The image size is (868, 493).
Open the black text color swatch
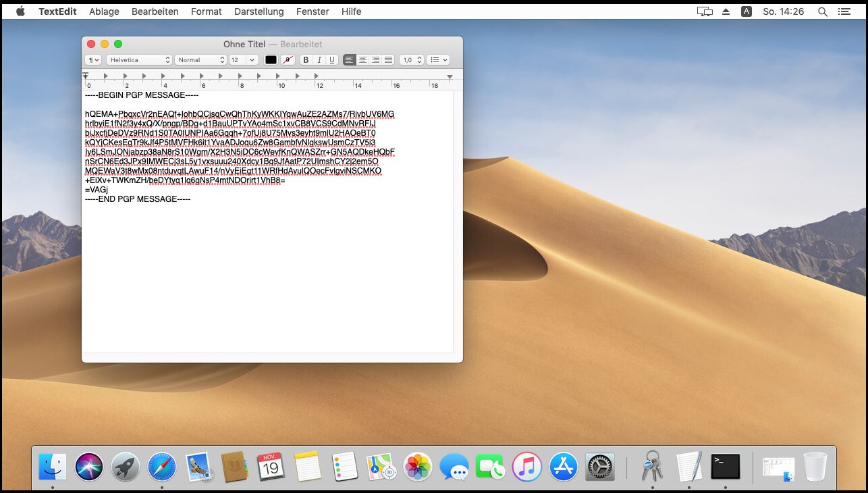[x=271, y=60]
